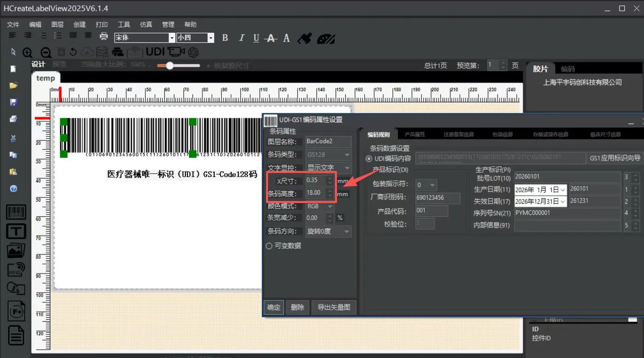Viewport: 644px width, 358px height.
Task: Expand the 包装指示符 dropdown
Action: pos(426,185)
